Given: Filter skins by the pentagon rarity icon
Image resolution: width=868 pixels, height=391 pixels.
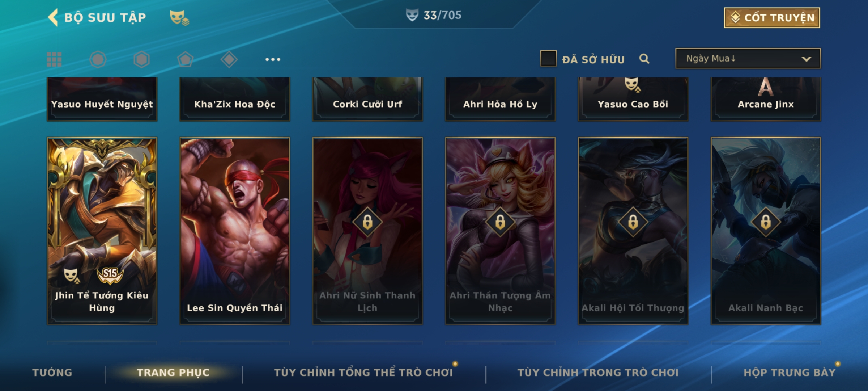Looking at the screenshot, I should click(x=185, y=59).
